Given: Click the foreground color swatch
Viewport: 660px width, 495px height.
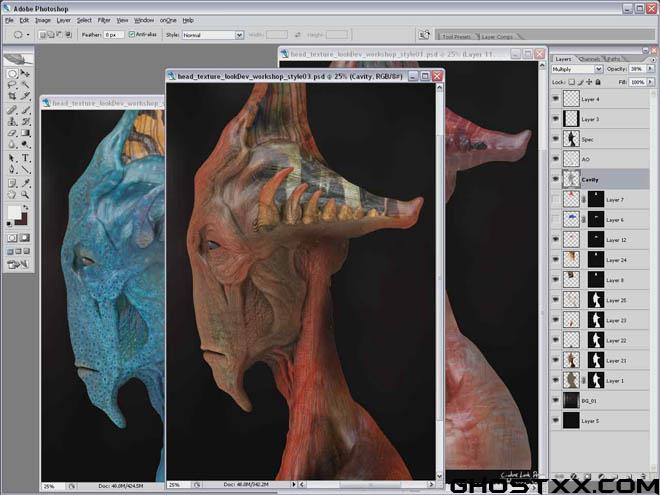Looking at the screenshot, I should (13, 212).
